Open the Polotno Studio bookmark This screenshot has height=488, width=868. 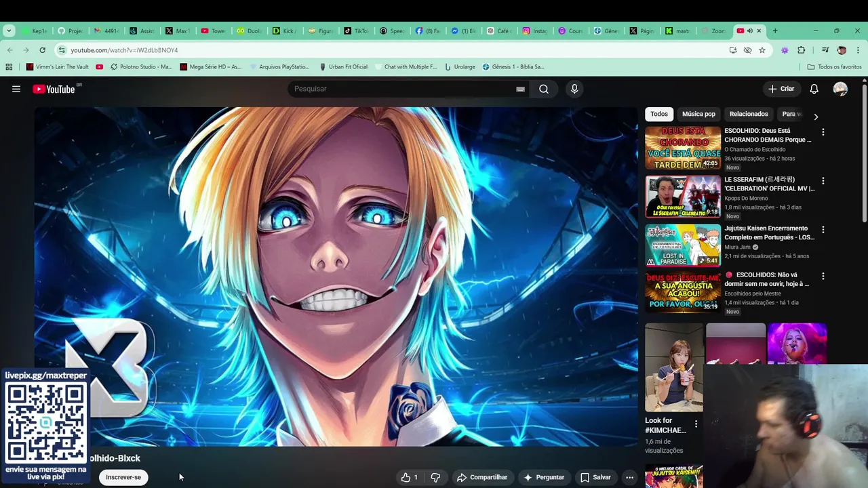pyautogui.click(x=141, y=66)
